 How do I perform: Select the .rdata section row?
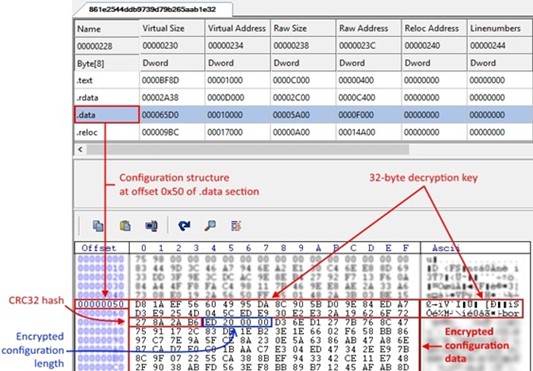pyautogui.click(x=303, y=98)
